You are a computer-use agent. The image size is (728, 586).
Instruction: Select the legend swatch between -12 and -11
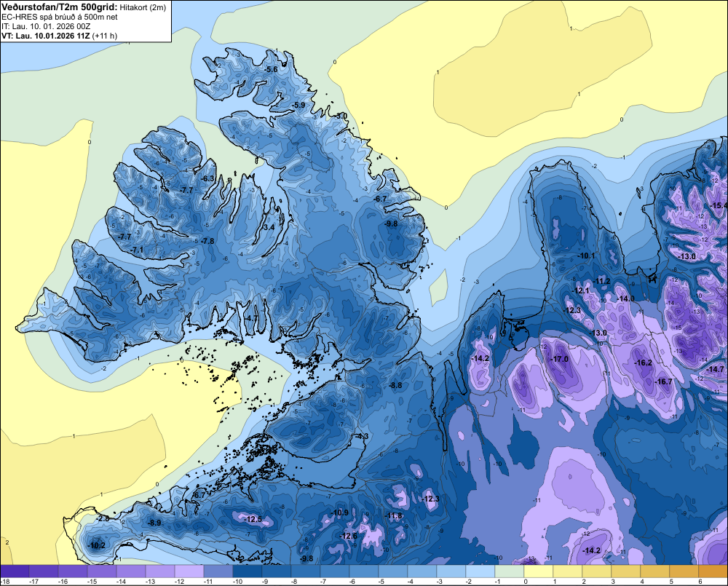pos(189,571)
